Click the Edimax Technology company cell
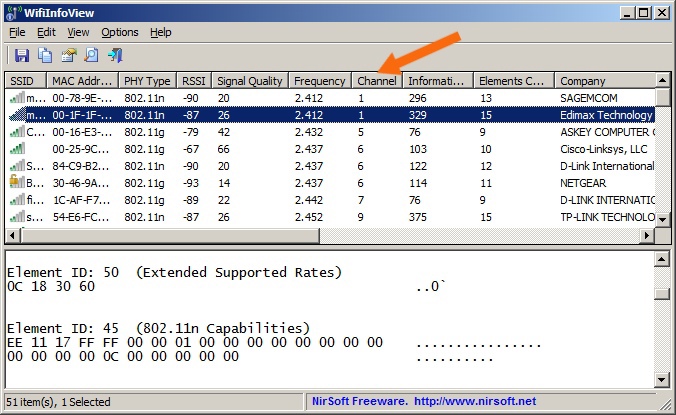The width and height of the screenshot is (676, 415). coord(606,115)
